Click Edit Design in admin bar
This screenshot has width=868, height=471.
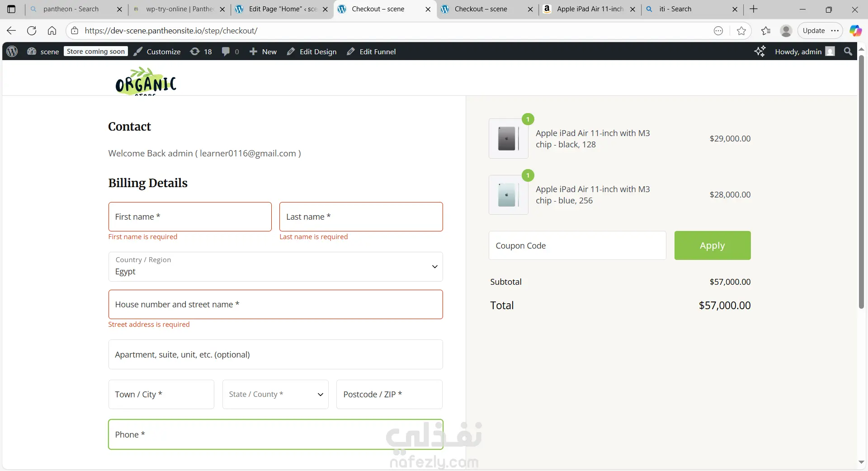(x=312, y=52)
